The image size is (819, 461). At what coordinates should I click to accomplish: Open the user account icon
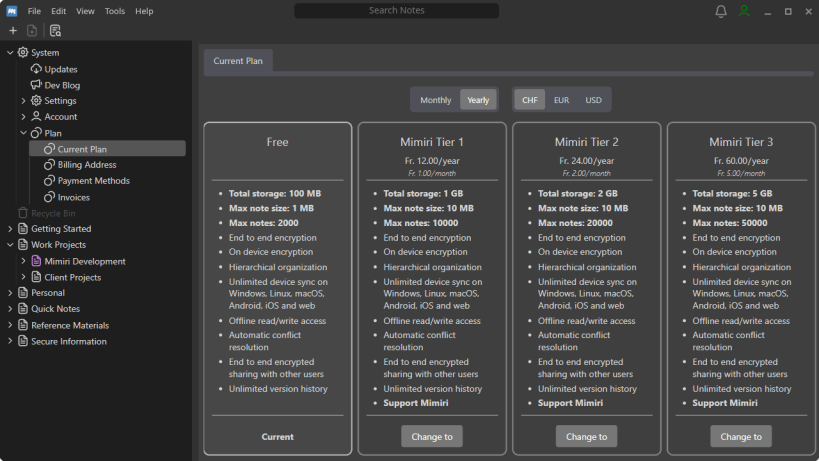pos(744,11)
